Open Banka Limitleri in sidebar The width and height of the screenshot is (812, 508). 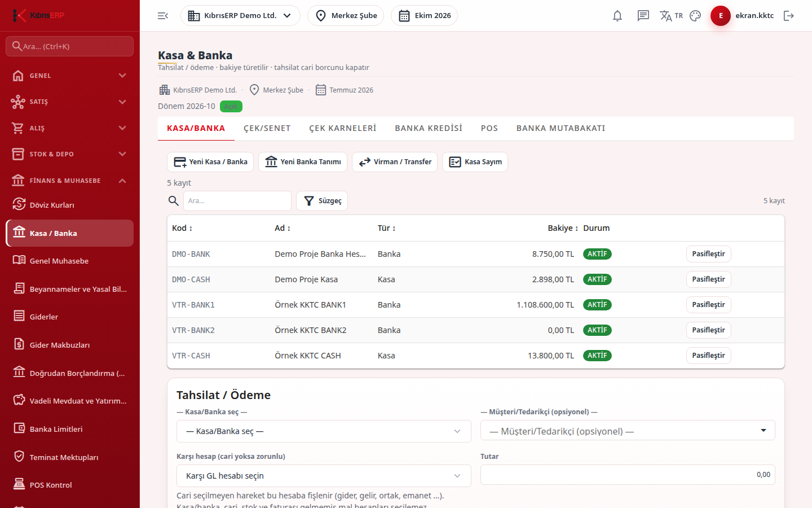(70, 429)
